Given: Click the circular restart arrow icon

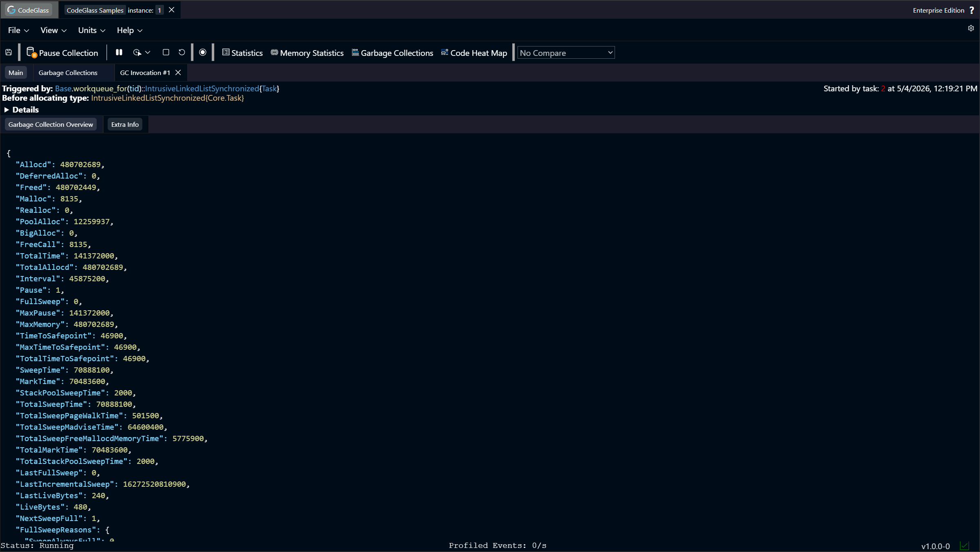Looking at the screenshot, I should [182, 53].
